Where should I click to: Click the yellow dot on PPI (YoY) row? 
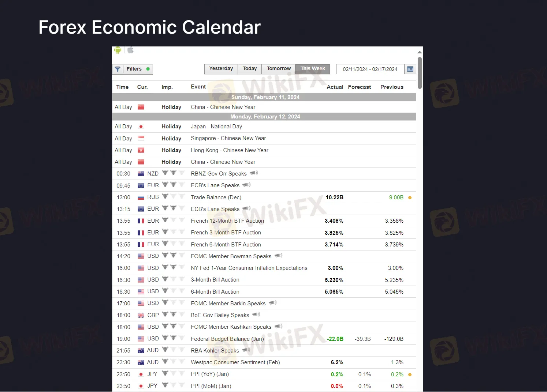click(410, 374)
